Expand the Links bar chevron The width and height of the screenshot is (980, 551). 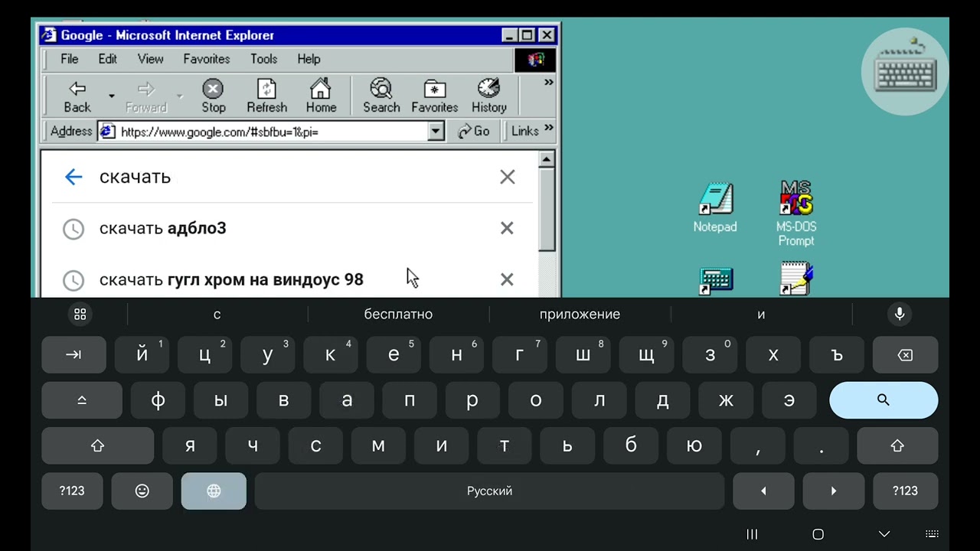548,129
